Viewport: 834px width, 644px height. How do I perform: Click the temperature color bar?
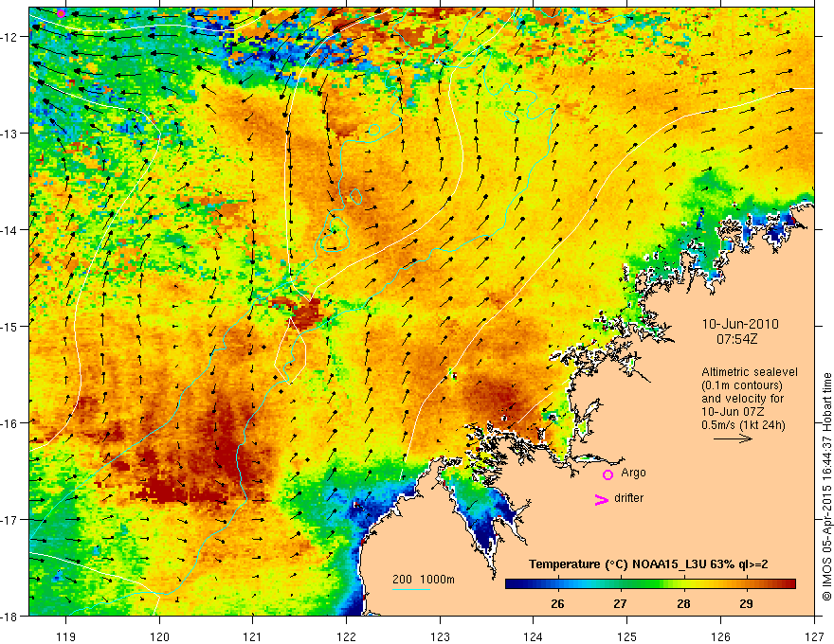tap(650, 583)
